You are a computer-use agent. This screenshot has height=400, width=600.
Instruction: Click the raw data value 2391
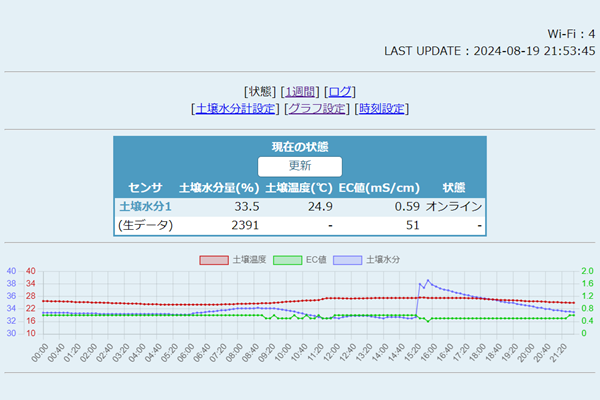click(245, 226)
